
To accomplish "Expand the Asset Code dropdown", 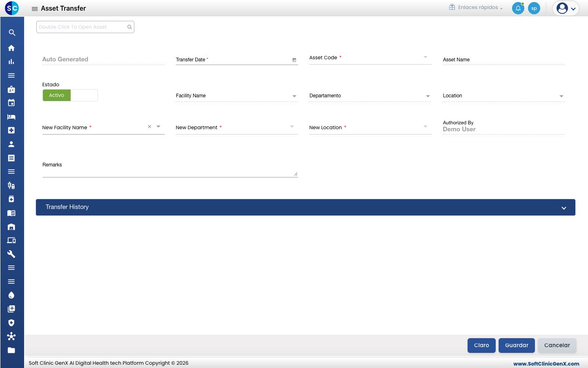I will (x=425, y=57).
